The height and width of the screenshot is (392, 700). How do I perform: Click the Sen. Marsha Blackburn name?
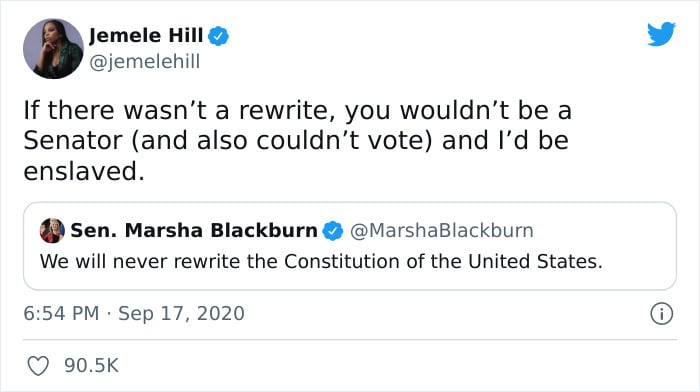[x=194, y=230]
